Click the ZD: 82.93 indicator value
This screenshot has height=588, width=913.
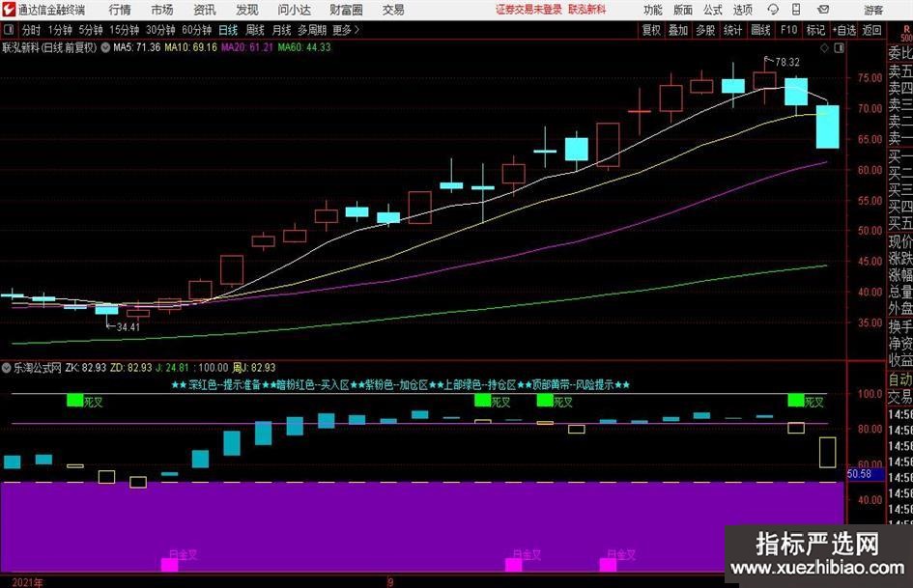point(131,368)
